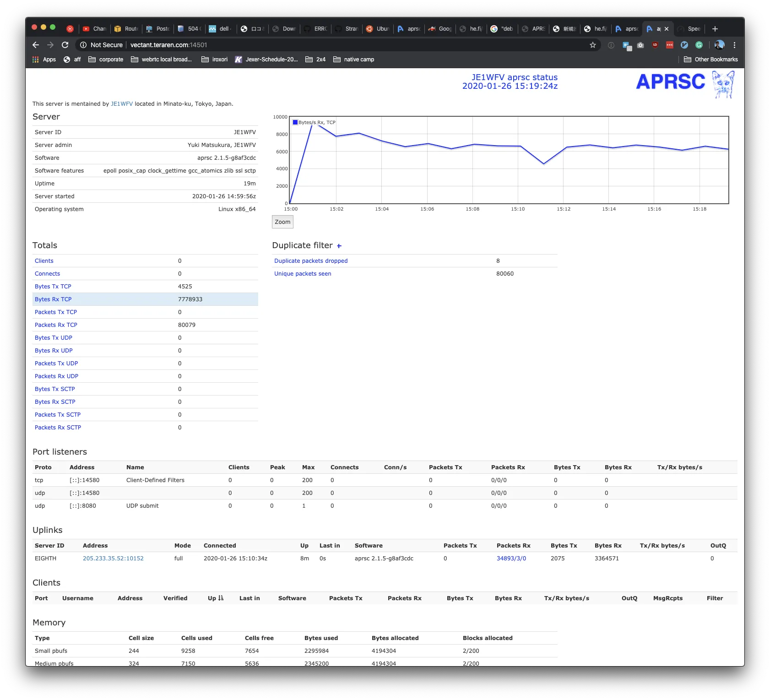Open the Chrome three-dot menu

[x=734, y=45]
